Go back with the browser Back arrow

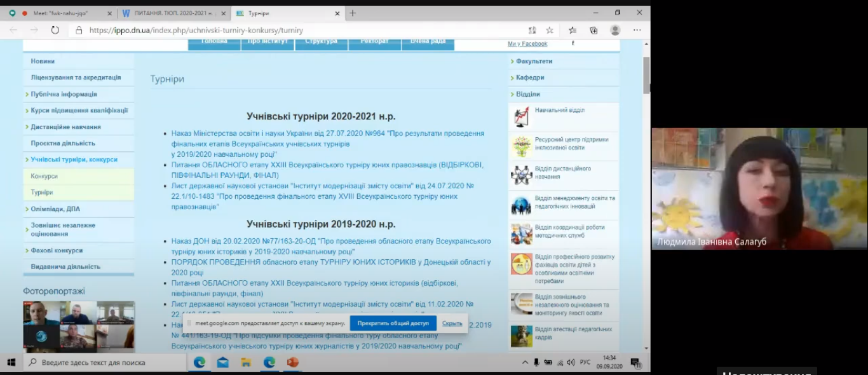click(x=14, y=30)
